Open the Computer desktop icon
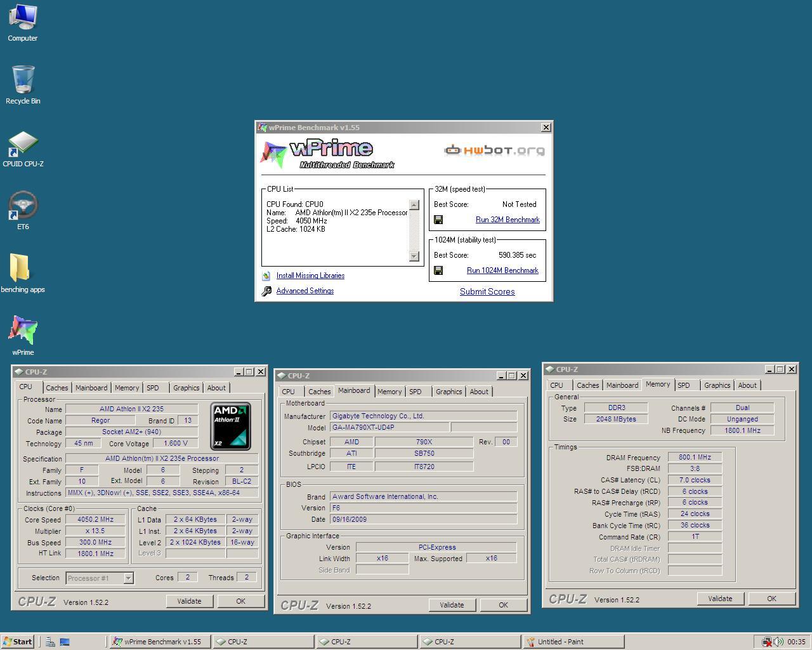Image resolution: width=812 pixels, height=650 pixels. pyautogui.click(x=23, y=22)
